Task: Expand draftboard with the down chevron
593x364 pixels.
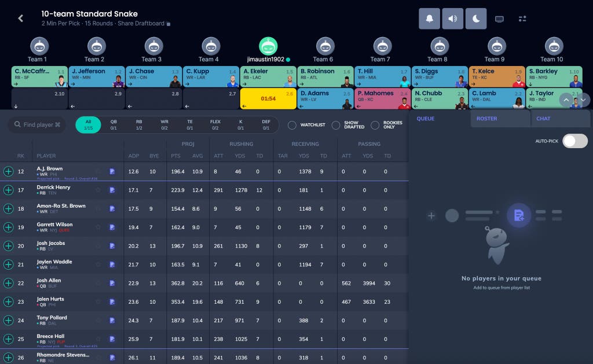Action: (583, 100)
